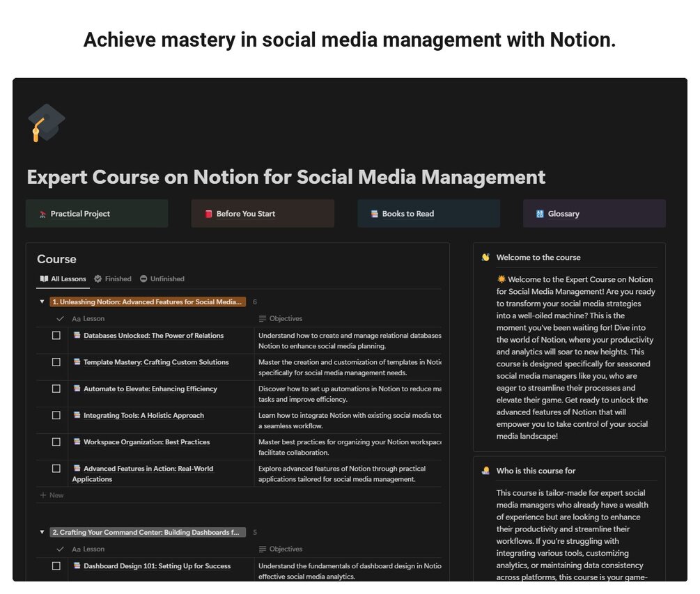Click the page title Expert Course on Notion
This screenshot has height=594, width=700.
(x=286, y=177)
